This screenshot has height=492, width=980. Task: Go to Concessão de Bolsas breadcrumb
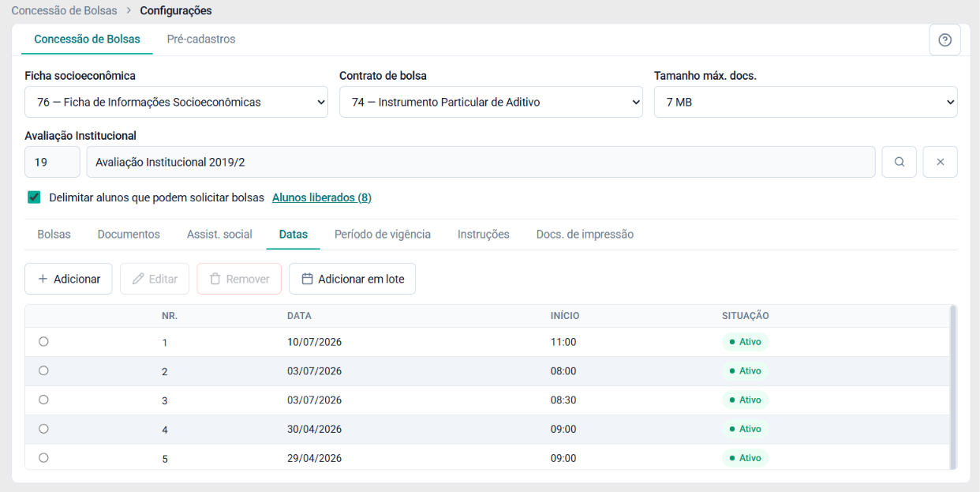pyautogui.click(x=64, y=11)
